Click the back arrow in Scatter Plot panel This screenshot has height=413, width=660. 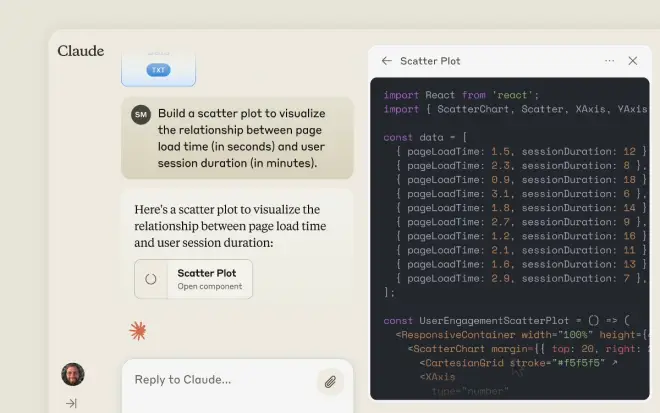point(386,61)
